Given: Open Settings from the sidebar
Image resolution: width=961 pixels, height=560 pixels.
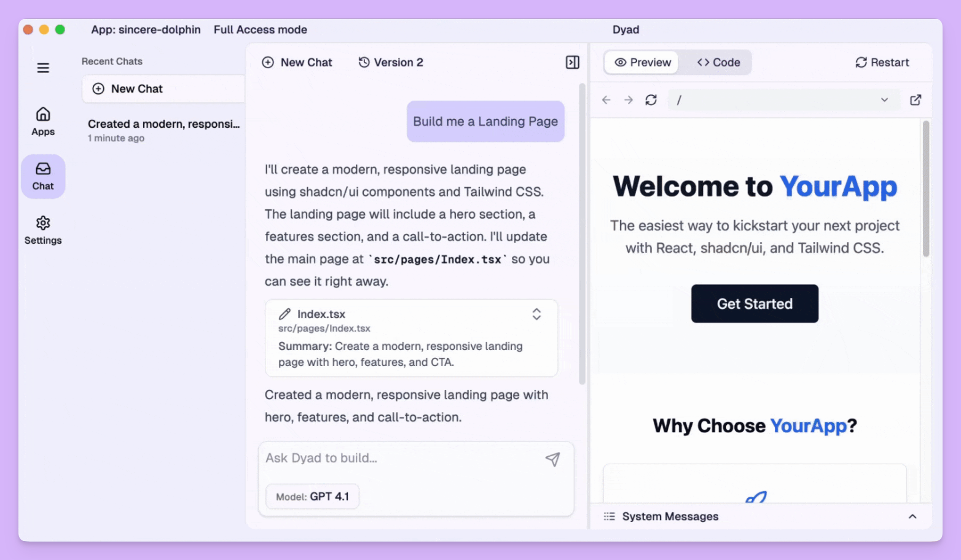Looking at the screenshot, I should [x=43, y=230].
